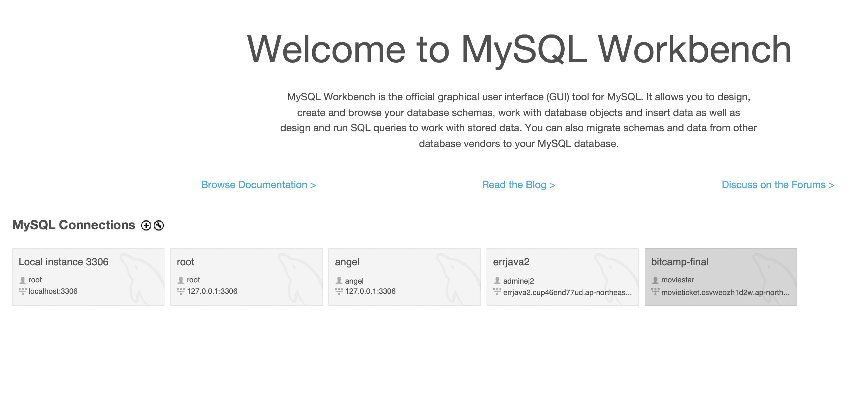Click the add new connection plus icon

pyautogui.click(x=146, y=225)
